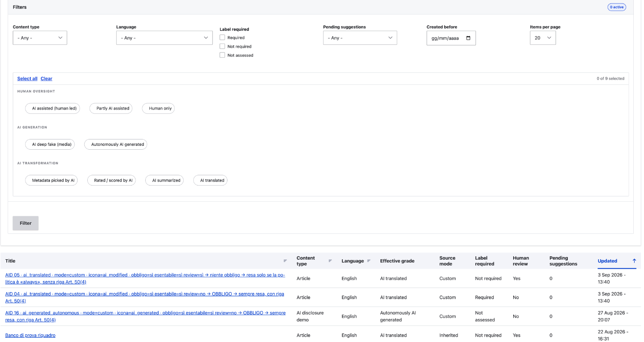Click the Effective grade column header
This screenshot has height=342, width=644.
397,261
